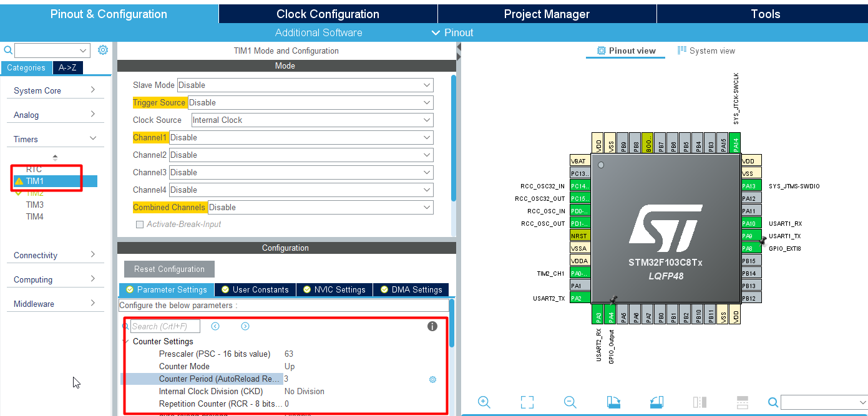Switch the list to A->Z mode
This screenshot has width=868, height=416.
67,68
